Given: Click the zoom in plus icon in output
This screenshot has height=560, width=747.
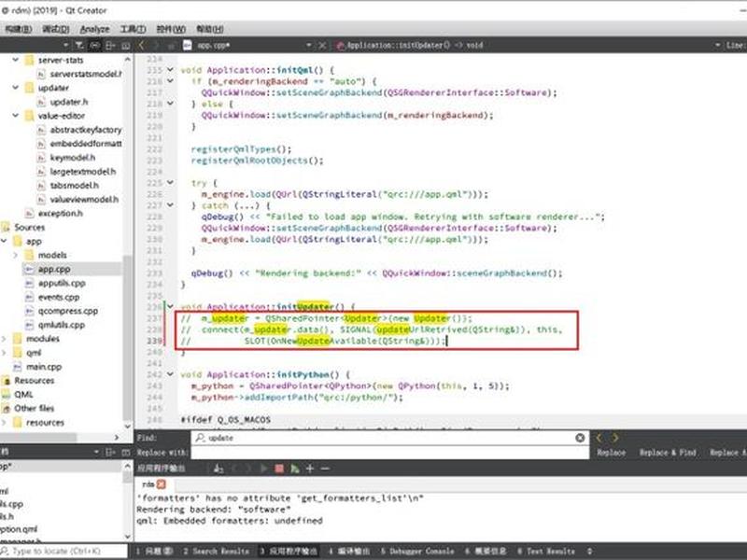Looking at the screenshot, I should click(x=310, y=469).
